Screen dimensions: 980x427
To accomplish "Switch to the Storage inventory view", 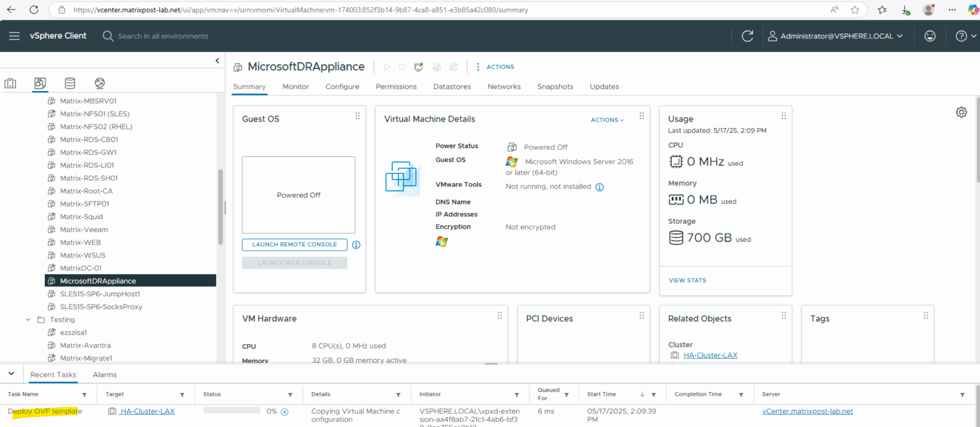I will tap(70, 83).
